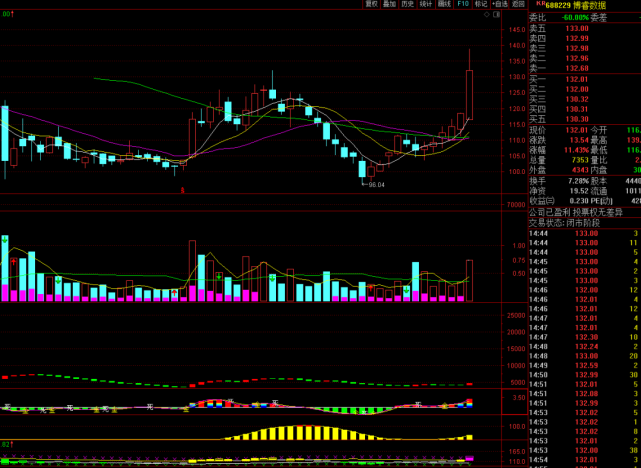Click the latest red volume bar

pos(469,281)
